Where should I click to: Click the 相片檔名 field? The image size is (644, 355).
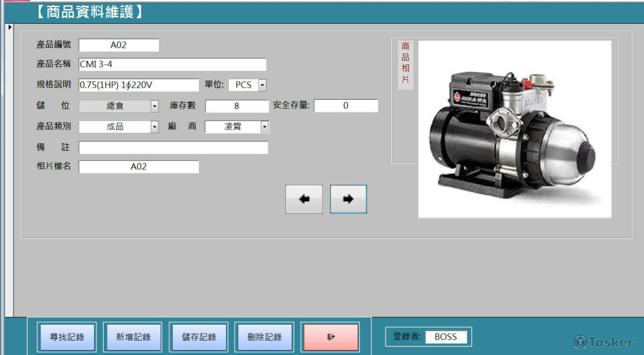coord(139,167)
